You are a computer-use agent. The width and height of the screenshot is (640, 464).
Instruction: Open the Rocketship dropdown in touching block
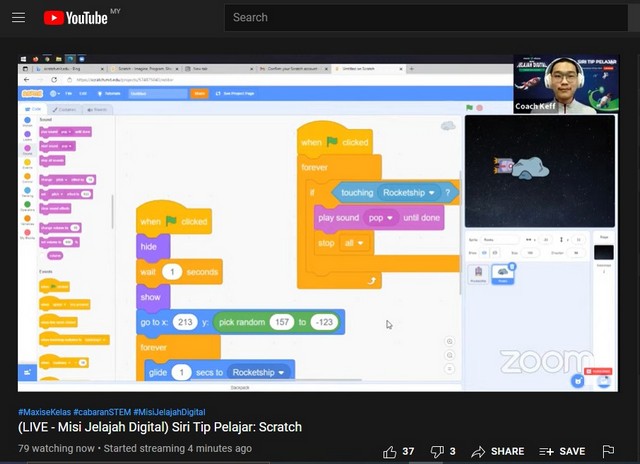click(431, 192)
